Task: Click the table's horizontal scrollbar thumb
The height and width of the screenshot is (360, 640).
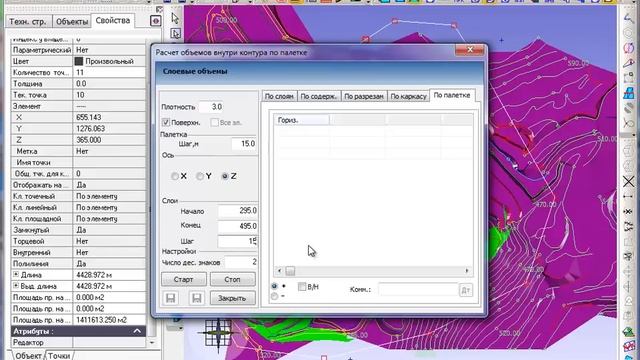Action: pos(290,271)
